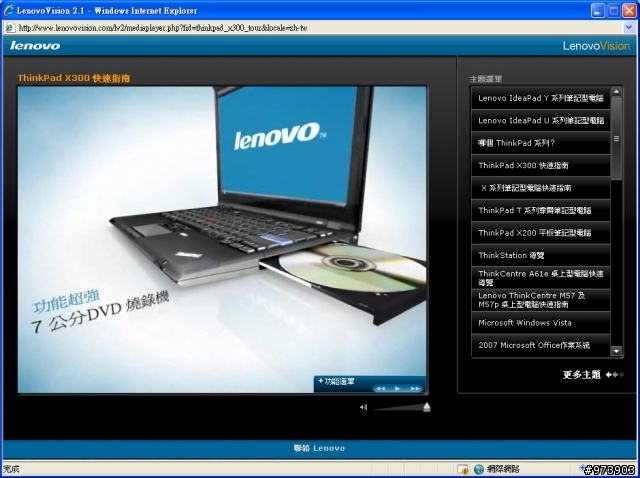Choose ThinkPad X300 快速指南 in topic list
This screenshot has height=478, width=640.
point(540,165)
